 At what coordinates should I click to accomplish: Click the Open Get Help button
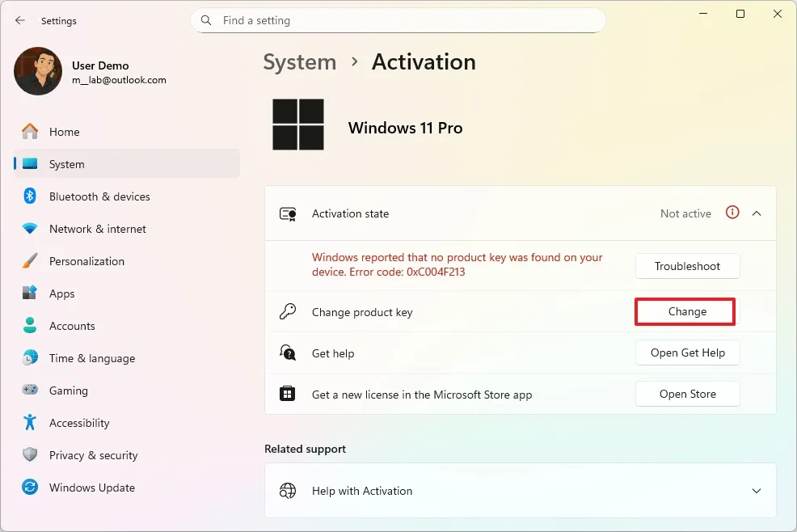(687, 353)
